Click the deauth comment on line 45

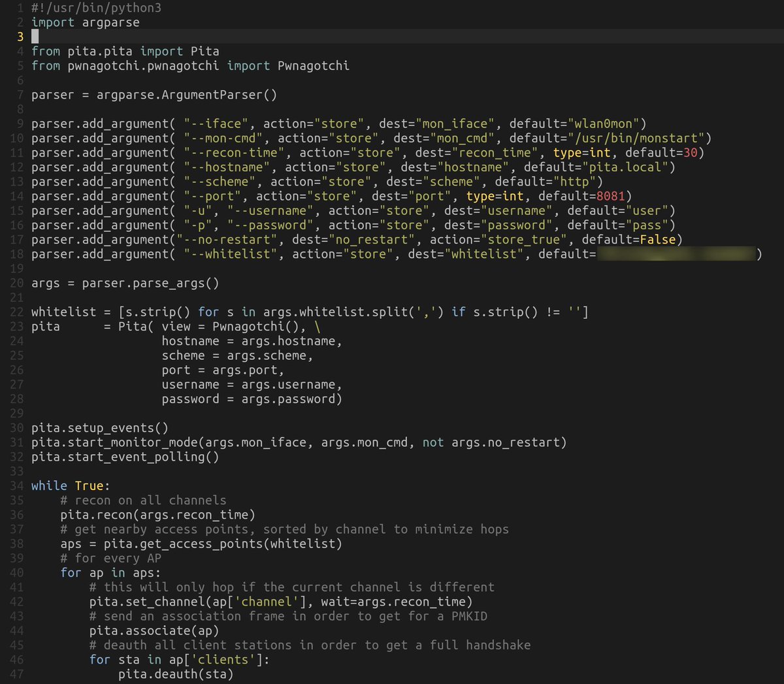[310, 645]
